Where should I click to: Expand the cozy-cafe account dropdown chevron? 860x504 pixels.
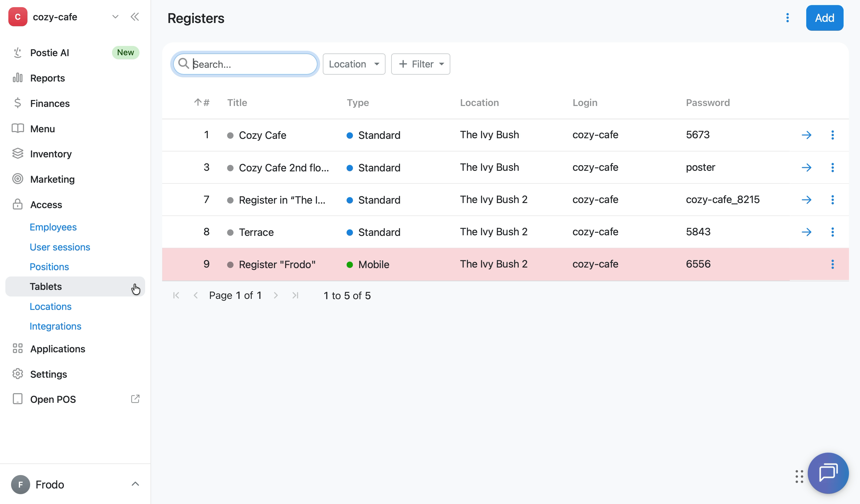tap(115, 17)
